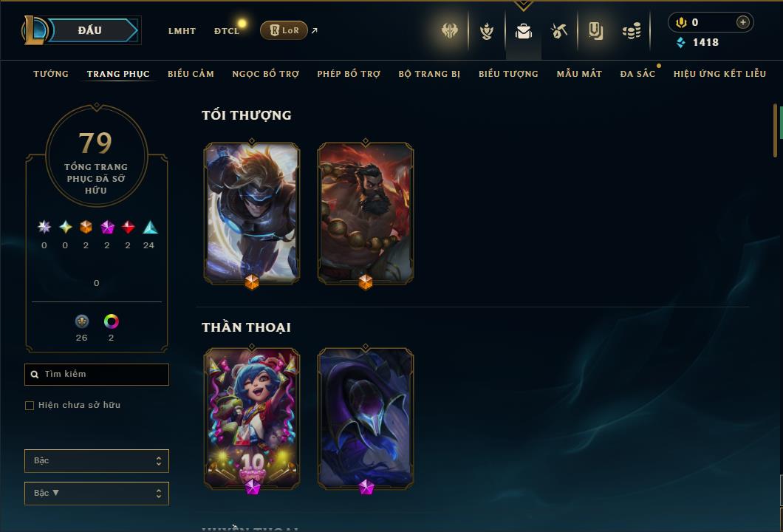Click the chroma color wheel icon
The image size is (783, 532).
[x=111, y=321]
